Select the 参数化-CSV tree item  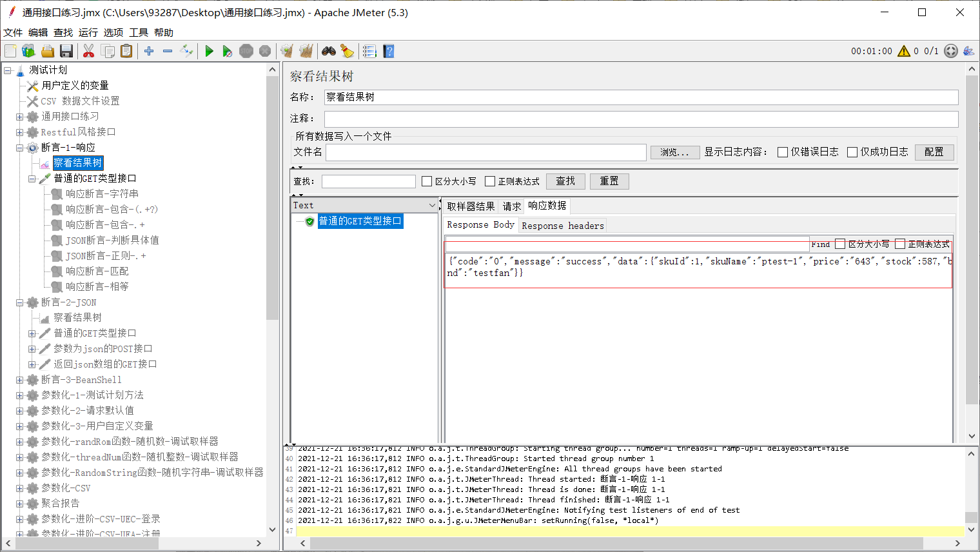(66, 488)
